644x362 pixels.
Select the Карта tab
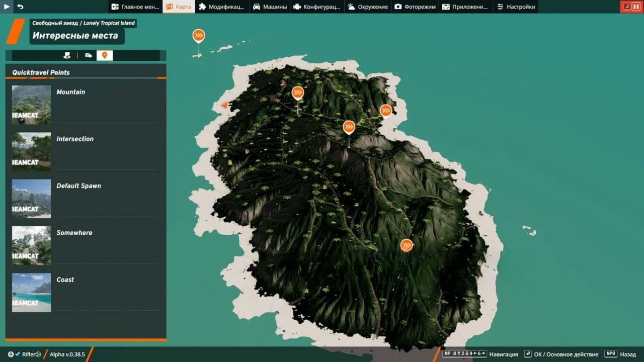[179, 7]
